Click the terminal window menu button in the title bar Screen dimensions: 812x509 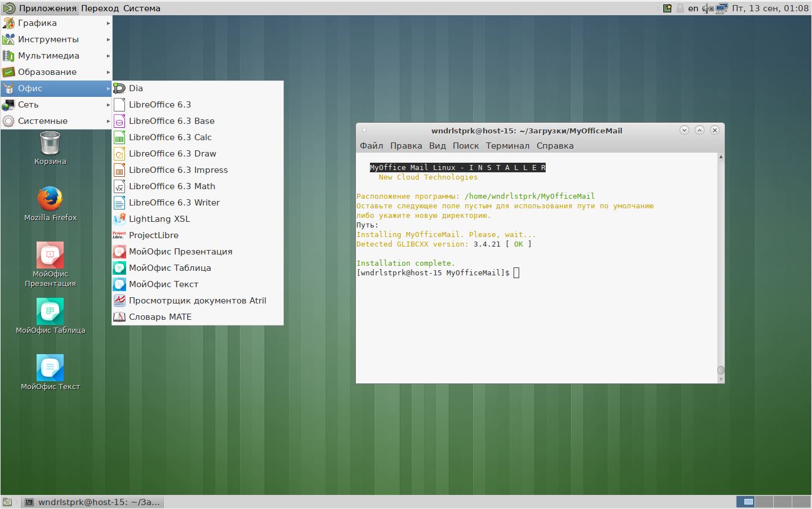point(364,130)
